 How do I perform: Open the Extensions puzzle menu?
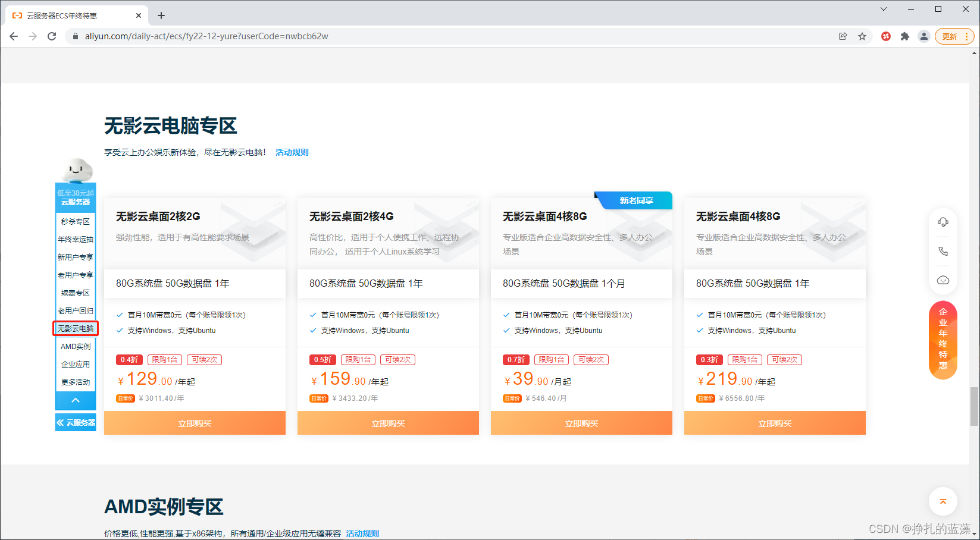[905, 36]
